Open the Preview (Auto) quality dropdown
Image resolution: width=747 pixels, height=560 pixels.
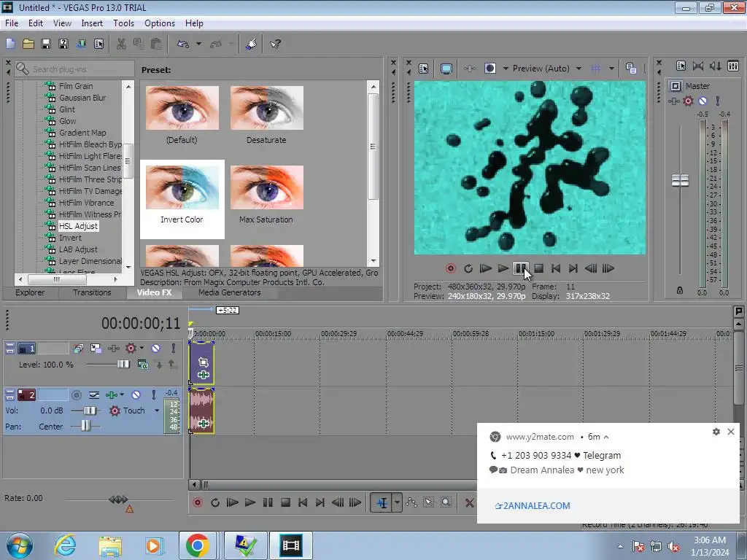click(x=578, y=69)
